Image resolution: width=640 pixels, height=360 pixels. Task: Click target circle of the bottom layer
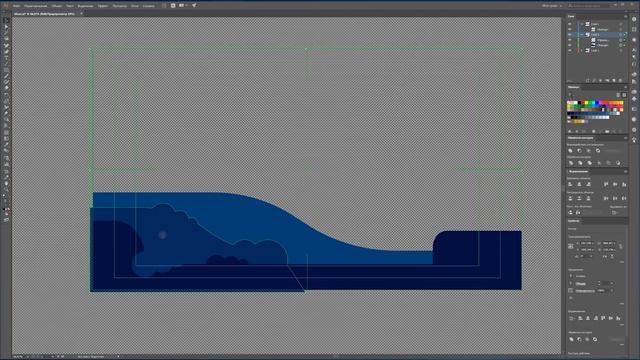tap(621, 51)
